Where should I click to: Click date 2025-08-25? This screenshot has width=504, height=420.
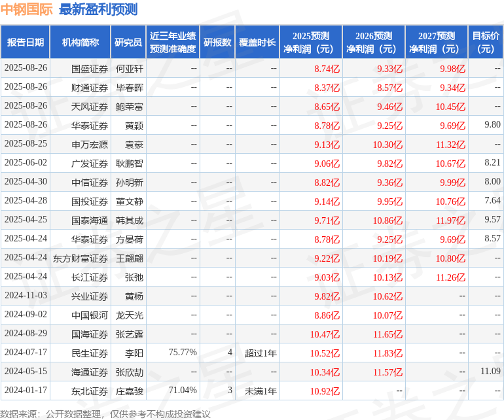pyautogui.click(x=26, y=143)
